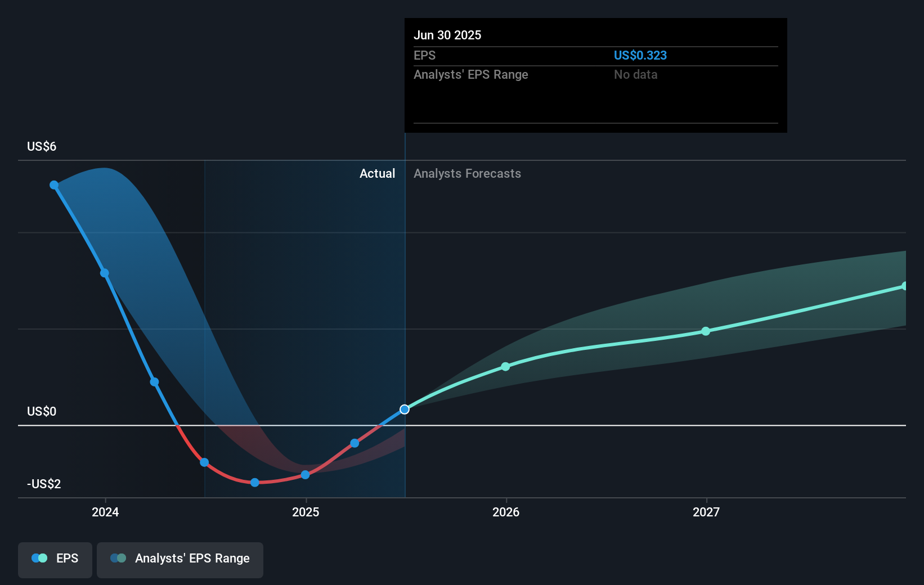Click the US$0.323 EPS value link
This screenshot has height=585, width=924.
[x=640, y=55]
